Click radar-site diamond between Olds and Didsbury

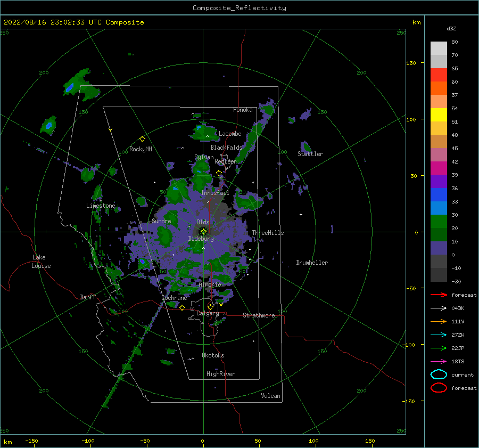point(203,232)
